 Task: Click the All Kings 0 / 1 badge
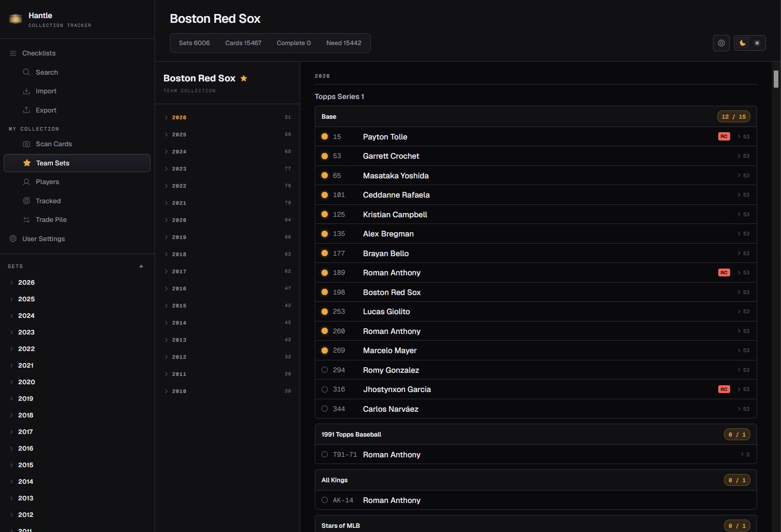737,480
